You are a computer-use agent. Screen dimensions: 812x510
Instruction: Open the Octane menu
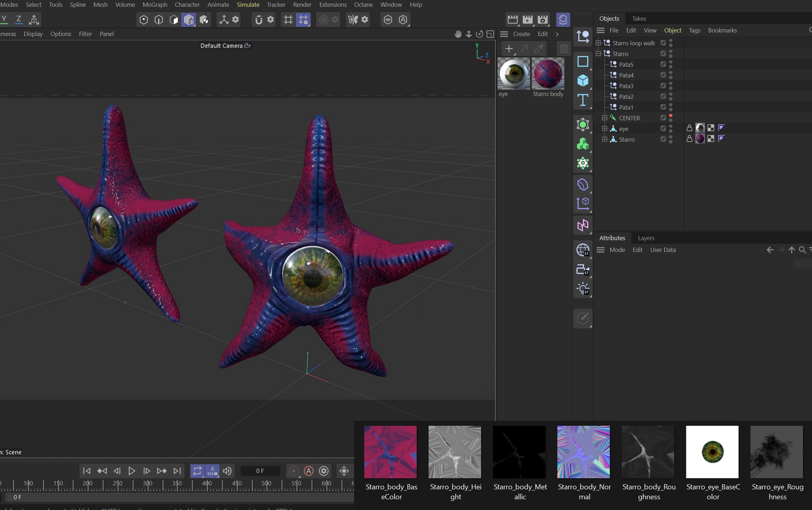(363, 5)
